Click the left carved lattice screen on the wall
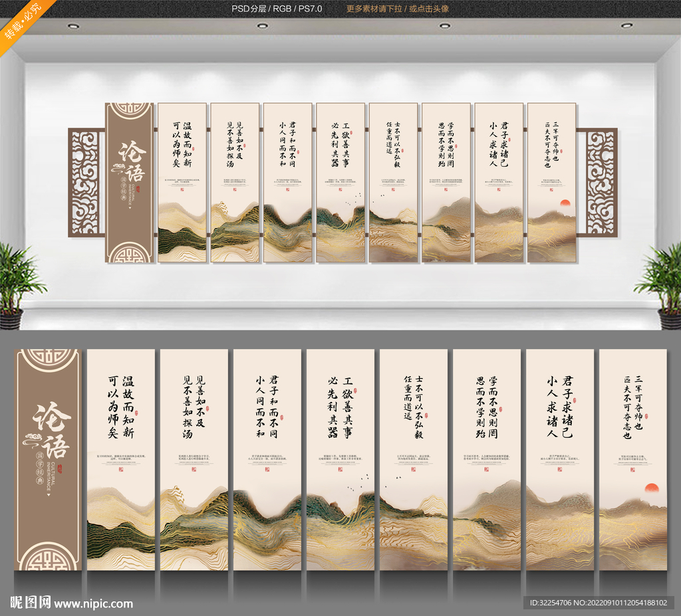 tap(86, 181)
